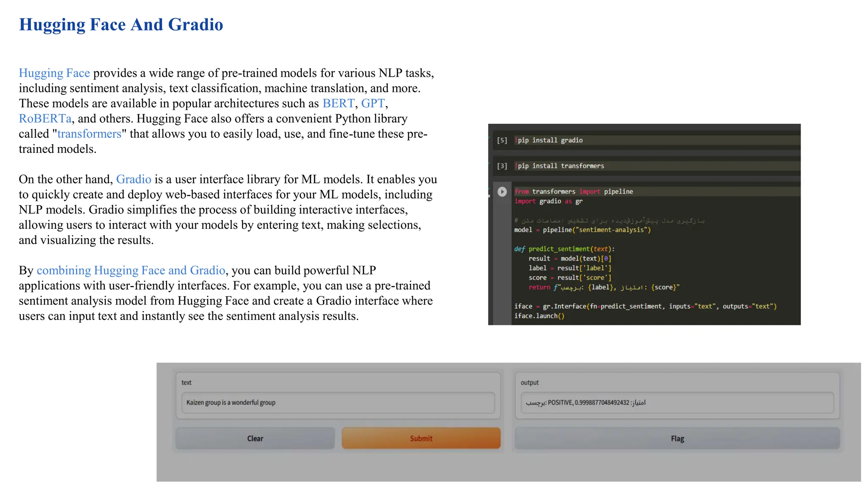
Task: Click the label = result['label'] line
Action: pyautogui.click(x=570, y=268)
